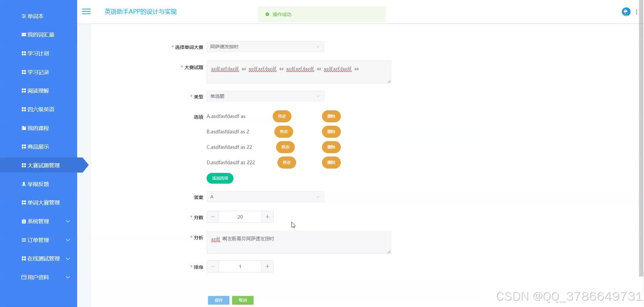Decrease 分数 with minus button

213,217
